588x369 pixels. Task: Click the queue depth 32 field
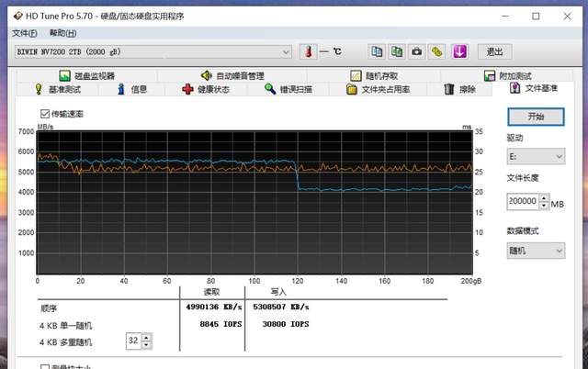pos(133,341)
